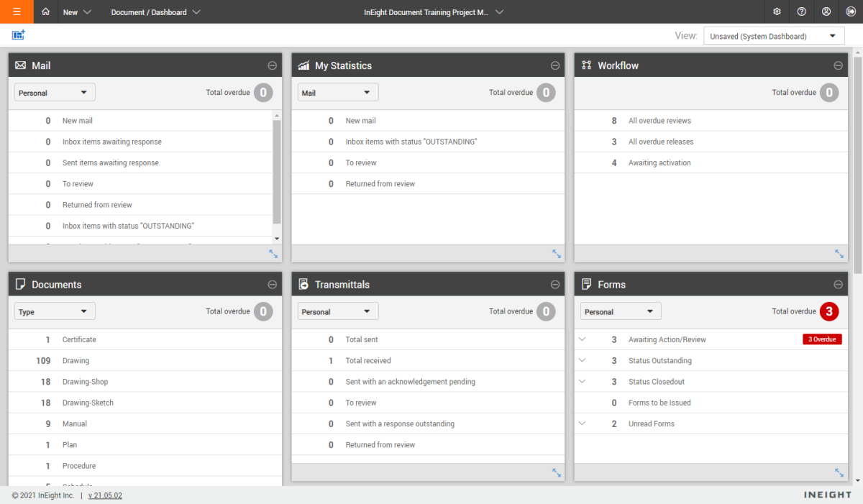Open New mail in the Mail widget
The image size is (863, 504).
click(141, 121)
